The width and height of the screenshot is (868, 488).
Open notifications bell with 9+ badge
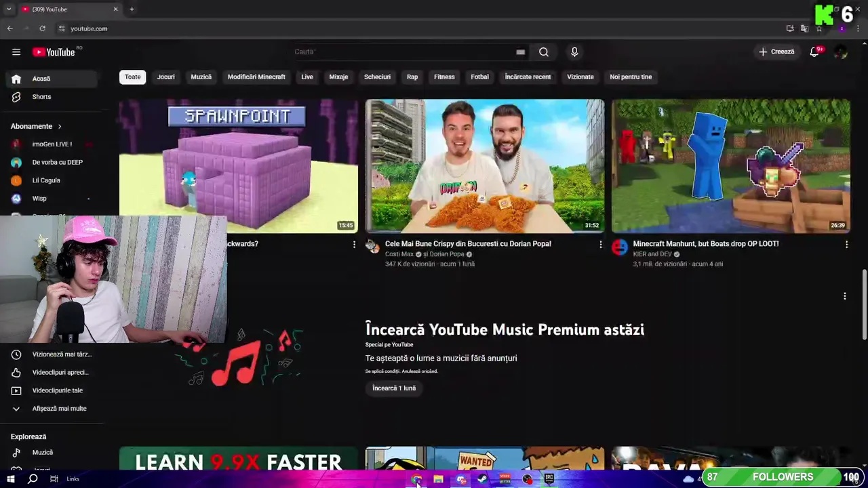pos(814,52)
